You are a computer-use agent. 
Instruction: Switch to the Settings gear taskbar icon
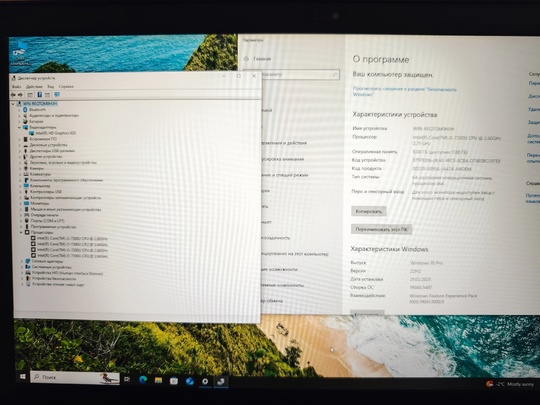pos(205,381)
